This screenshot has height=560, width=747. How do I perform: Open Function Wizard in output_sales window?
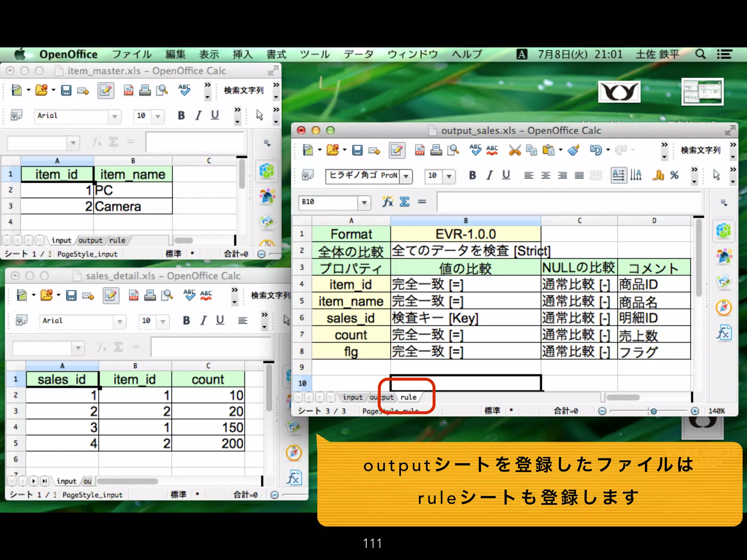point(387,202)
